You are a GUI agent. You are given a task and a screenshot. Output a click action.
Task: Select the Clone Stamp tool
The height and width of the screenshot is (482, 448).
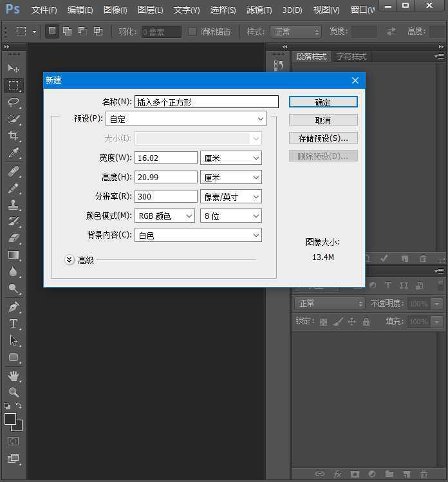tap(14, 205)
